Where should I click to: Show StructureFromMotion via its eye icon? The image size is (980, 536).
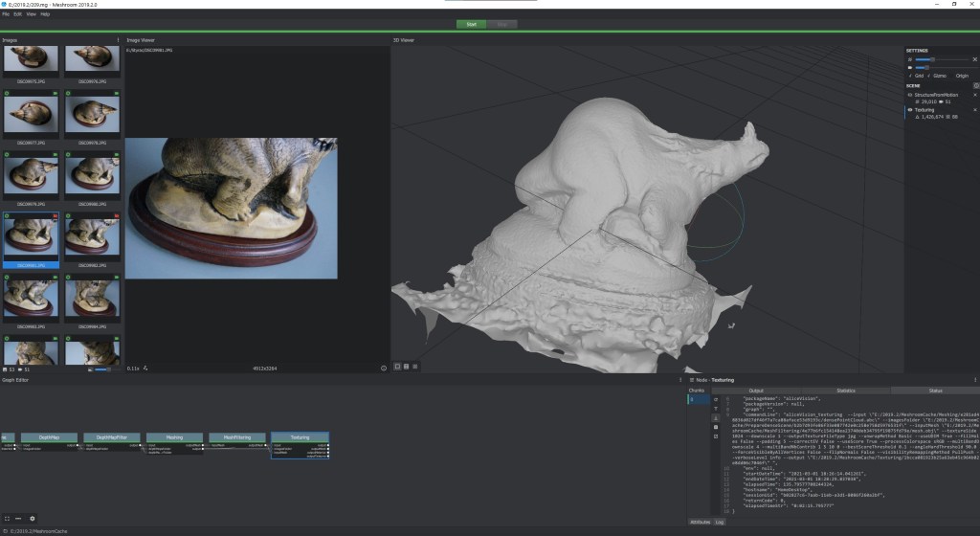click(910, 95)
